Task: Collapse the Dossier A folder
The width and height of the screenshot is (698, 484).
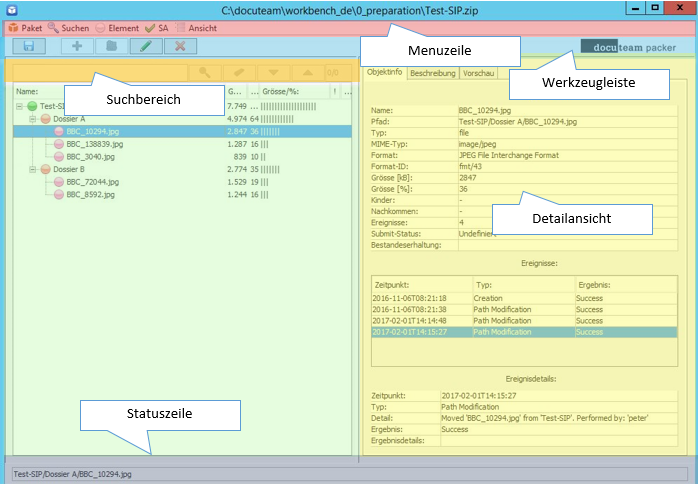Action: point(31,119)
